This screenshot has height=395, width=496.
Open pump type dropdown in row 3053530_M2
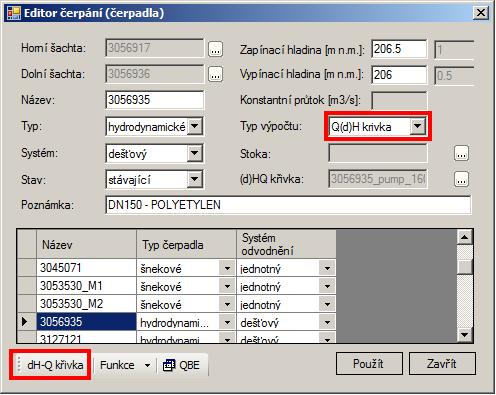point(227,305)
